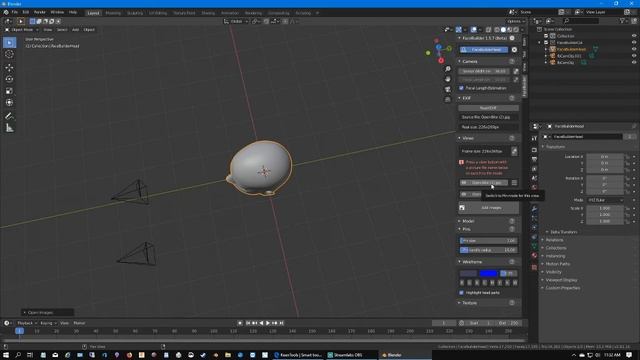Open the Render properties tab
Image resolution: width=640 pixels, height=360 pixels.
pyautogui.click(x=534, y=150)
